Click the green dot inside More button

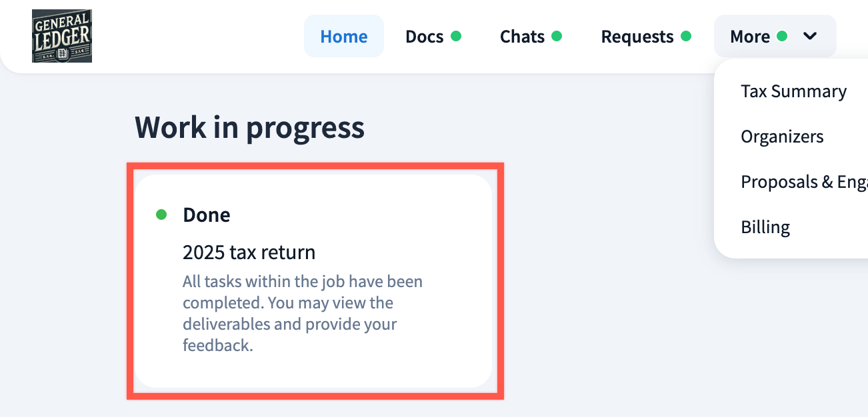pyautogui.click(x=782, y=36)
